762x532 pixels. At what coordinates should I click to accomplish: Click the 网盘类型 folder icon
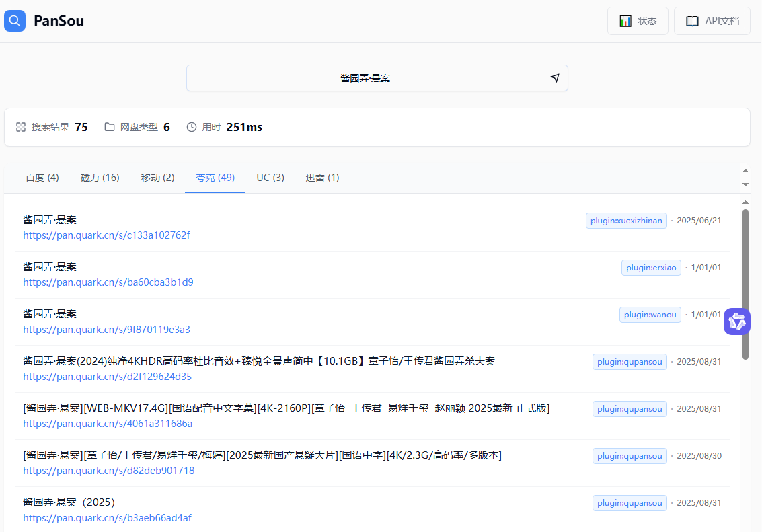110,127
